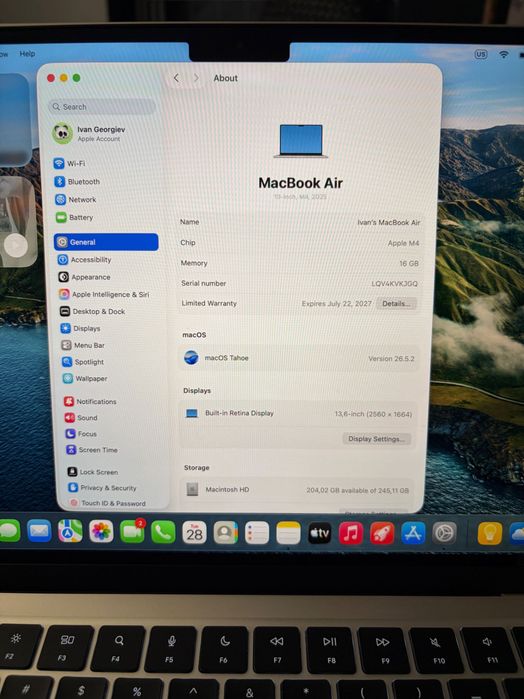Open Network settings in sidebar

[x=75, y=199]
